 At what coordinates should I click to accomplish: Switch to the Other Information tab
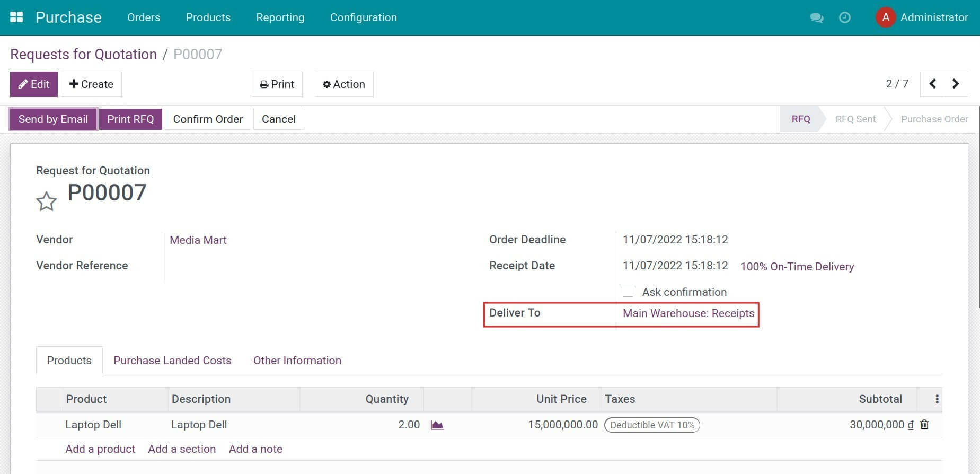[297, 361]
